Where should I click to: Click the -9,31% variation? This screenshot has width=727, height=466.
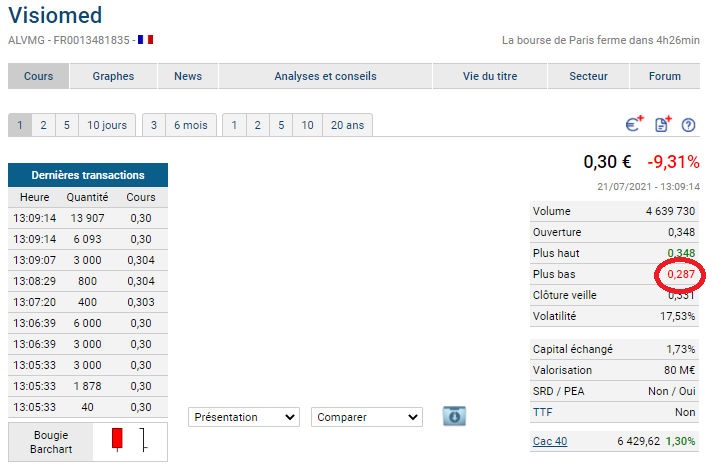coord(673,162)
